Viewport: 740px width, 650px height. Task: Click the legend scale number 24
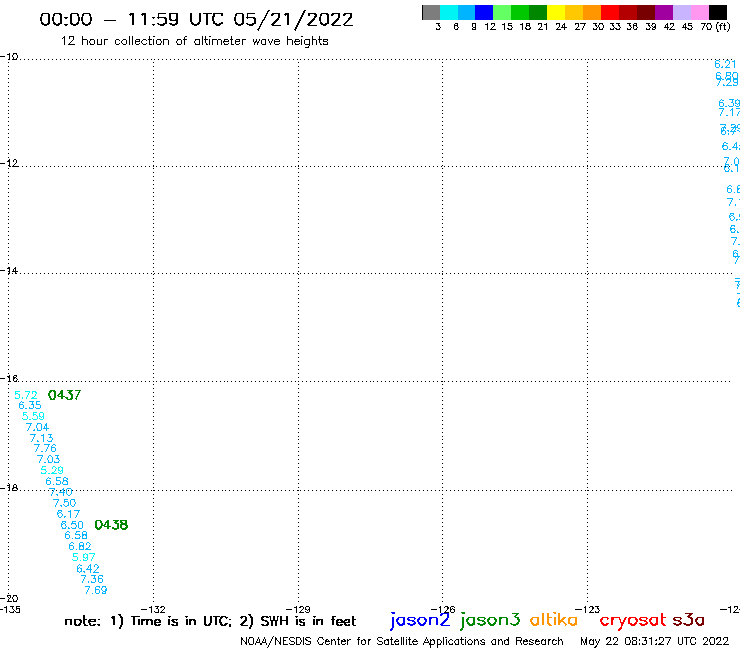point(561,26)
